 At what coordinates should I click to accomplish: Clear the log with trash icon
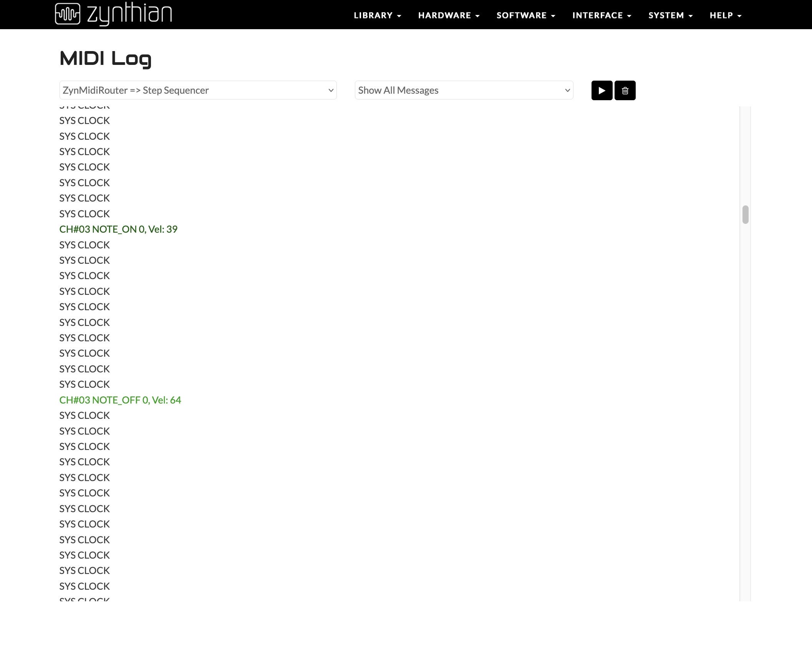625,91
